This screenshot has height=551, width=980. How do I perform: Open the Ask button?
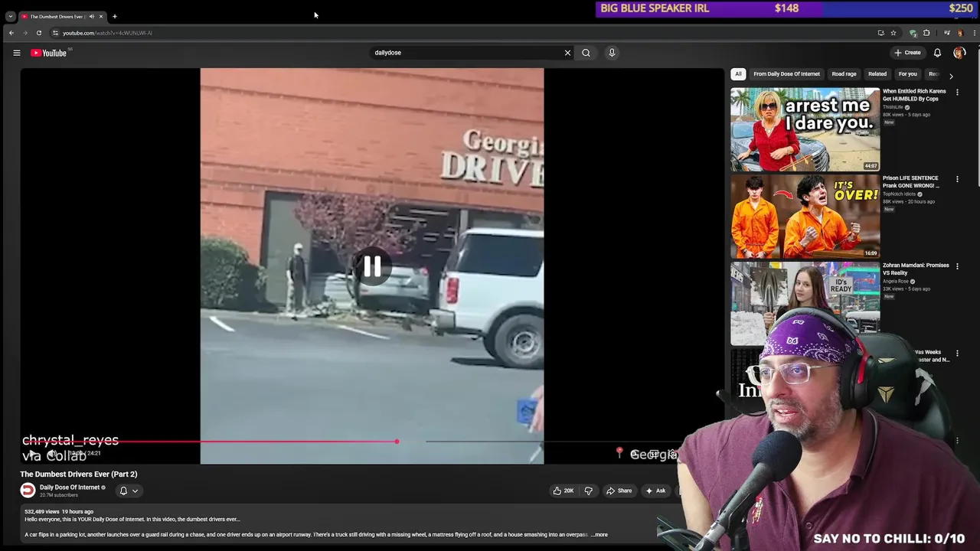[655, 491]
